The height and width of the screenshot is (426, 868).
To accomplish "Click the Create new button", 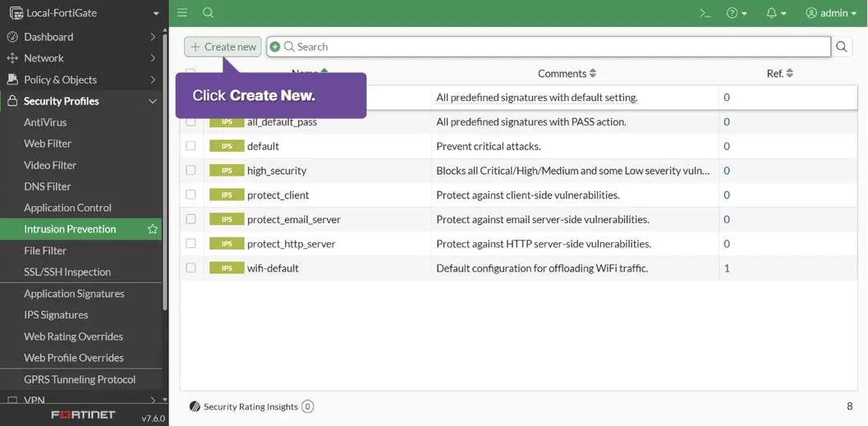I will [223, 47].
